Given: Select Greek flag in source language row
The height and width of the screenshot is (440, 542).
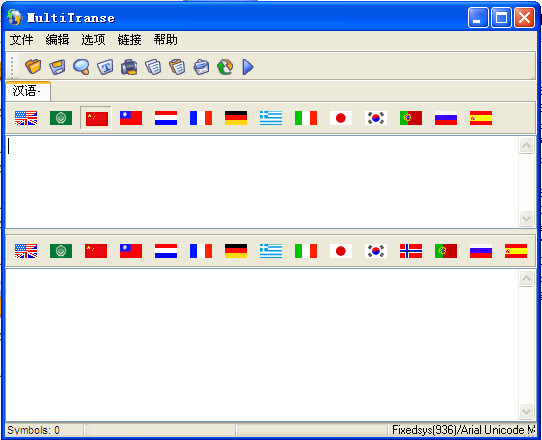Looking at the screenshot, I should tap(271, 118).
